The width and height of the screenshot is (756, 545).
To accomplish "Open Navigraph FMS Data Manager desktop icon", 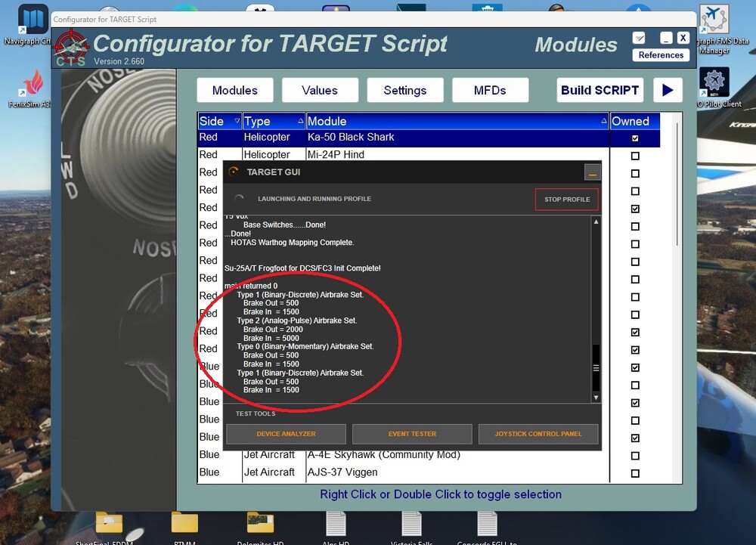I will tap(714, 29).
